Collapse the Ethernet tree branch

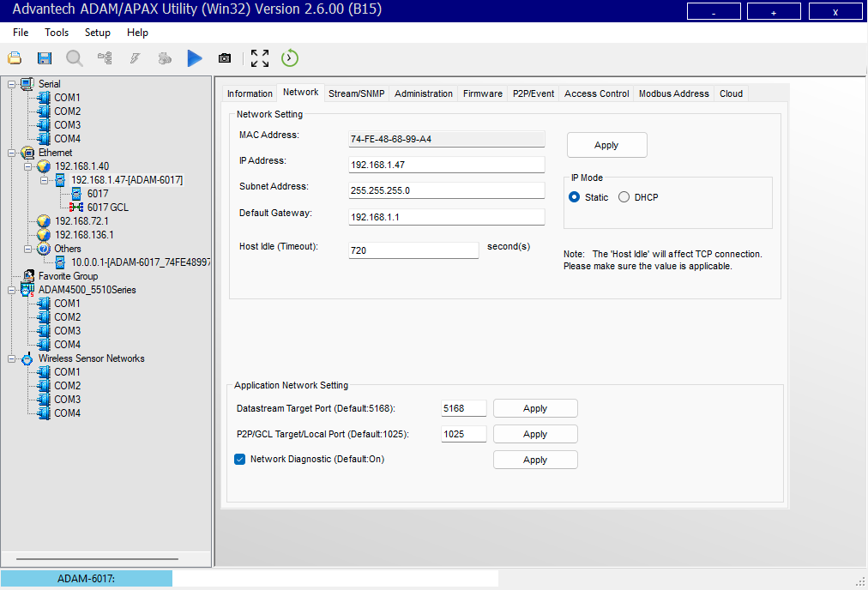(x=12, y=153)
